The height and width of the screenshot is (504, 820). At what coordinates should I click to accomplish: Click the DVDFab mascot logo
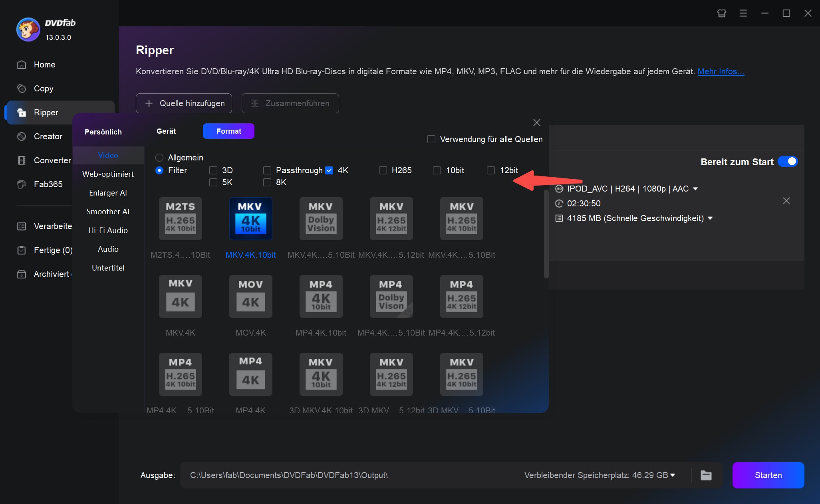click(x=28, y=30)
